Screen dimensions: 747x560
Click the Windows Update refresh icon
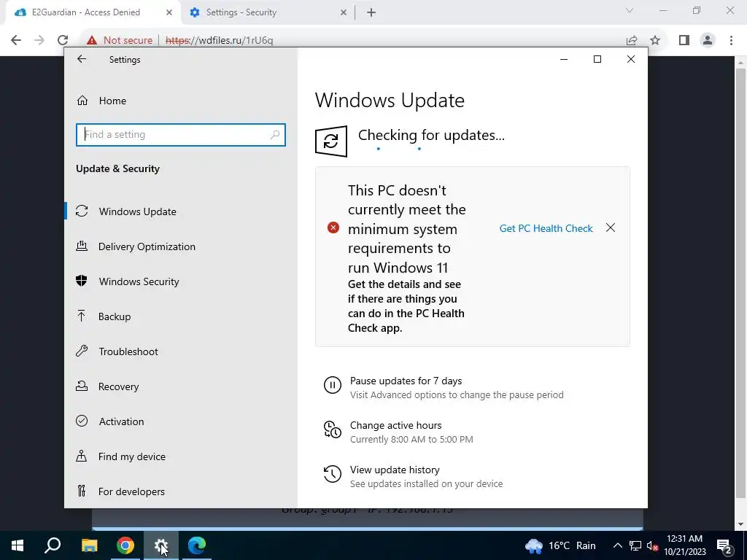tap(331, 141)
